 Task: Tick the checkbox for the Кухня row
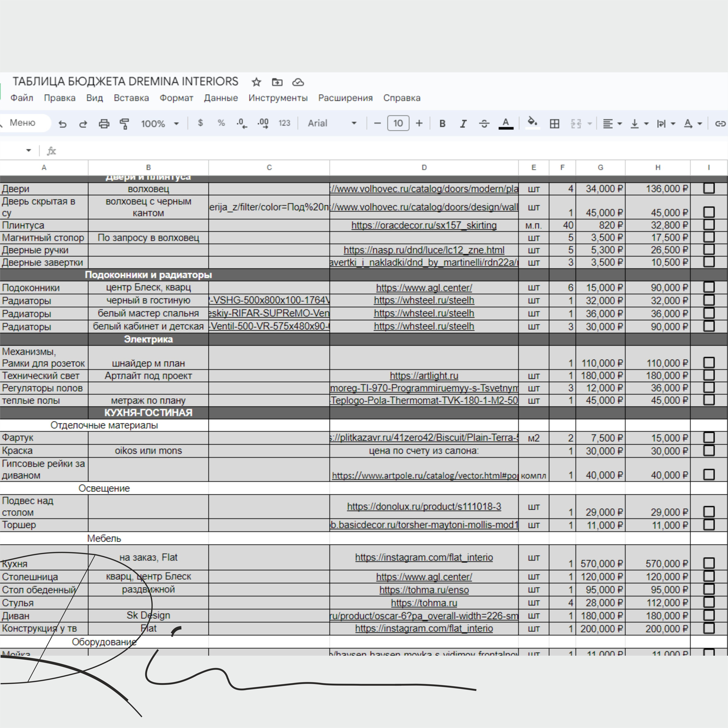[709, 563]
